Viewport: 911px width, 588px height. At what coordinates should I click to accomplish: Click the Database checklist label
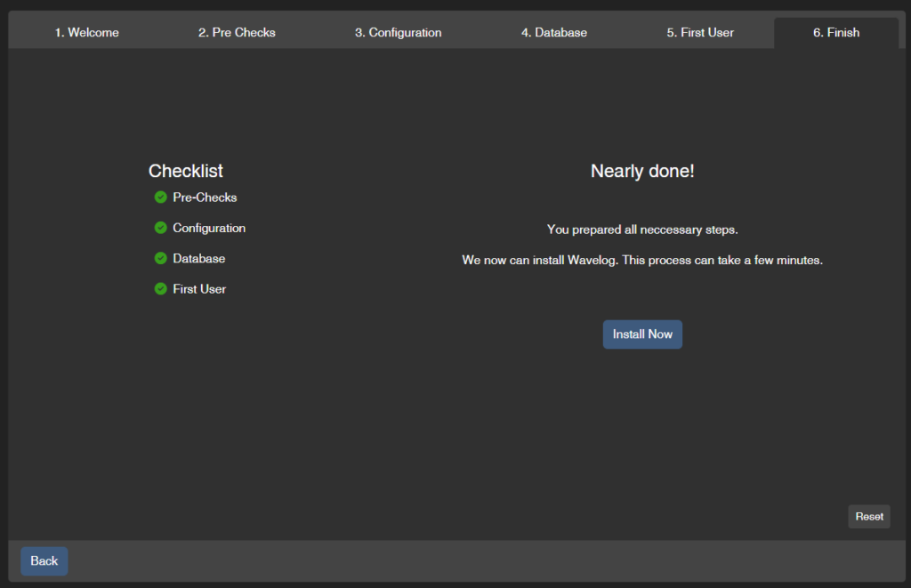[198, 259]
